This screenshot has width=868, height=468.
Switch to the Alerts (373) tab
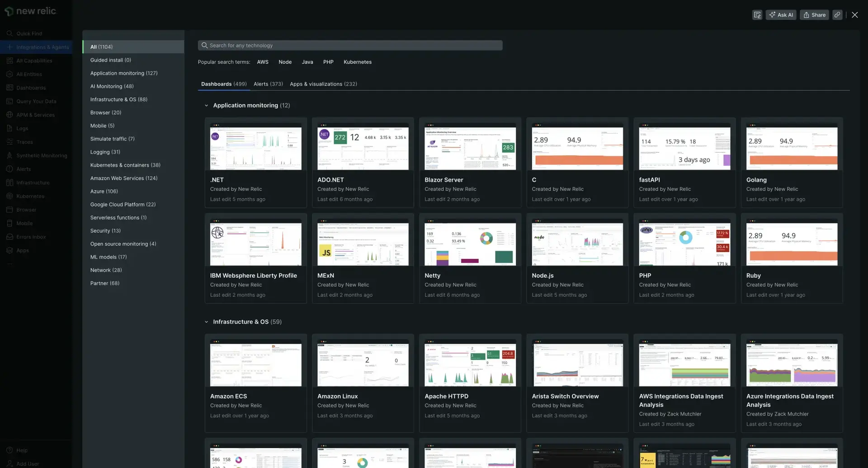pos(268,84)
